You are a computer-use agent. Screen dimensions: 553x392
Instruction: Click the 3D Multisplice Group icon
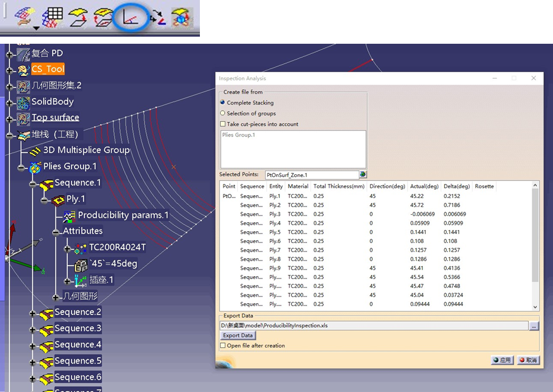tap(35, 151)
